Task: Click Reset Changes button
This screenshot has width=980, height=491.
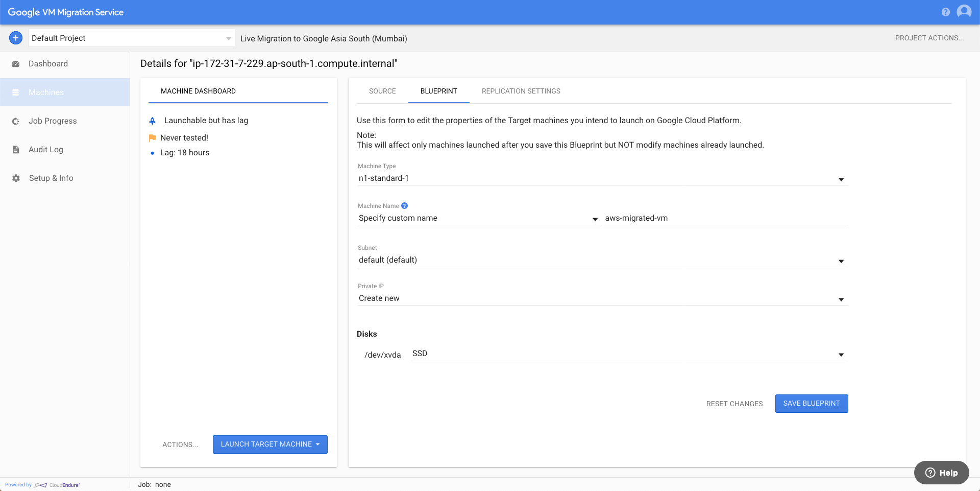Action: (x=734, y=404)
